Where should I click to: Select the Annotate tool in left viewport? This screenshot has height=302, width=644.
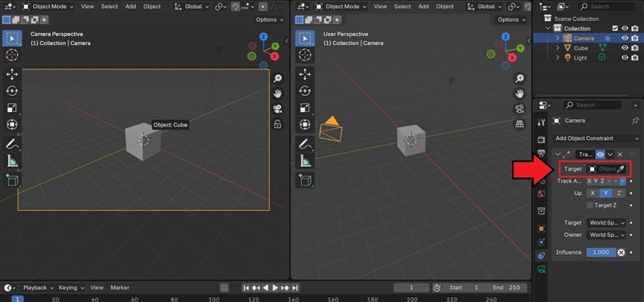(x=12, y=144)
